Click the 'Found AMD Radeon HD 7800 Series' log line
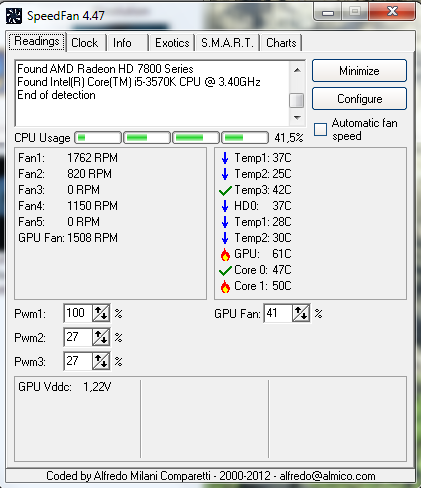This screenshot has height=488, width=422. [105, 69]
